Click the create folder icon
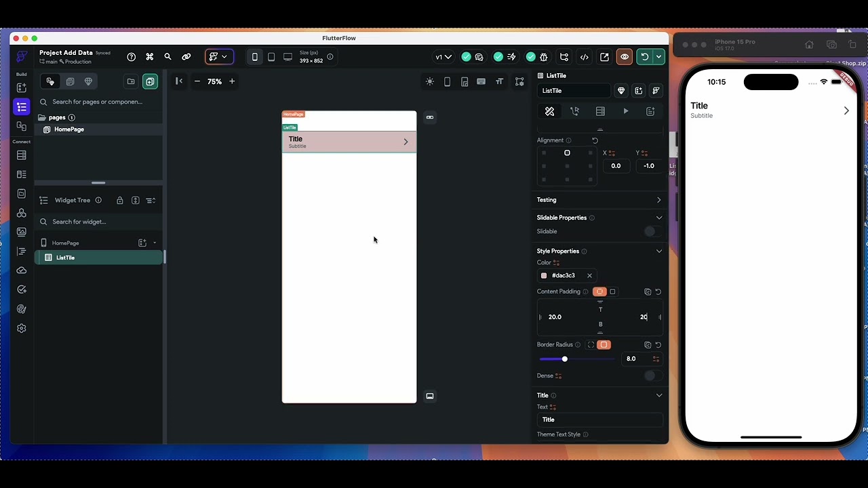 pyautogui.click(x=131, y=81)
